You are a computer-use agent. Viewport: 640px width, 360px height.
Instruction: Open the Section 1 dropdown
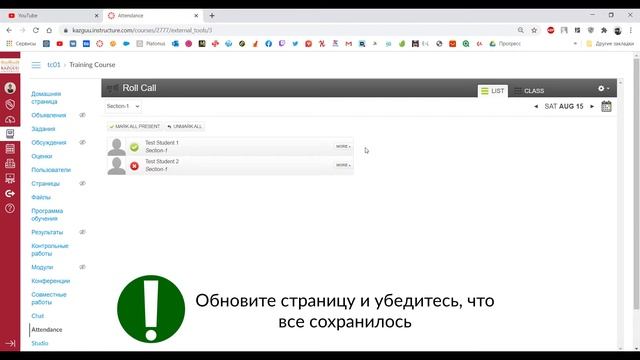coord(123,106)
